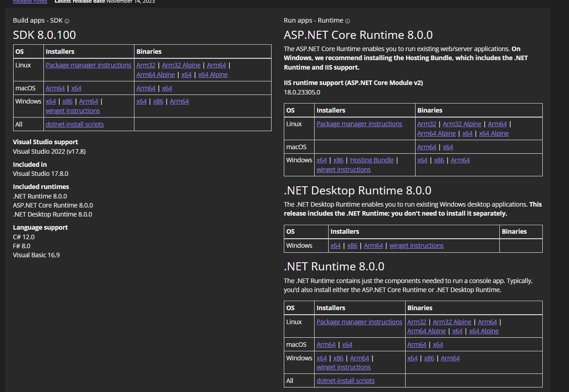The image size is (569, 392).
Task: Open SDK Linux Package manager instructions link
Action: click(88, 65)
